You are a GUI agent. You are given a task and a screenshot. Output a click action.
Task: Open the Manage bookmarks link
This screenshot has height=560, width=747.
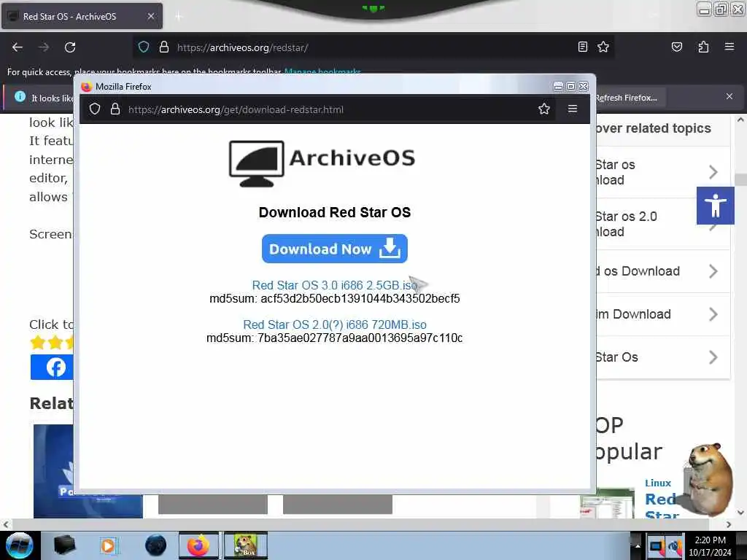point(322,72)
